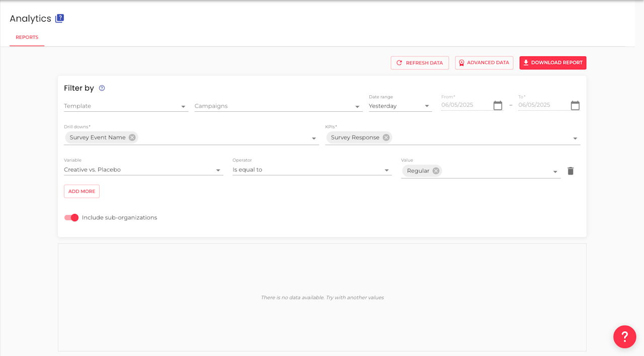Click the Download Report button
Image resolution: width=644 pixels, height=356 pixels.
[552, 63]
